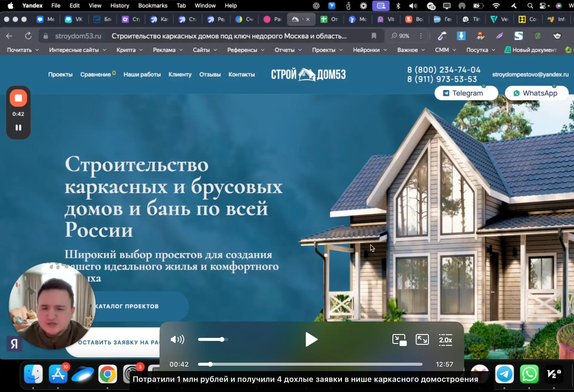Open the Window menu in menu bar
The width and height of the screenshot is (574, 392).
(205, 5)
